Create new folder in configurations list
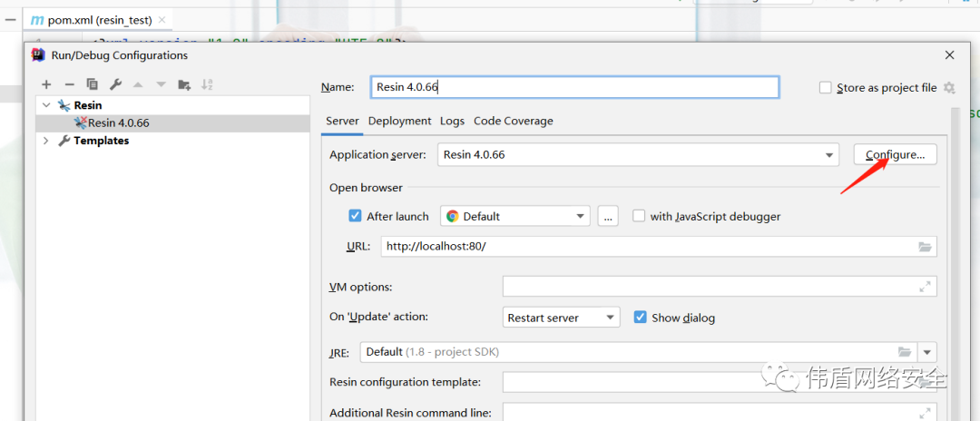 [x=184, y=84]
